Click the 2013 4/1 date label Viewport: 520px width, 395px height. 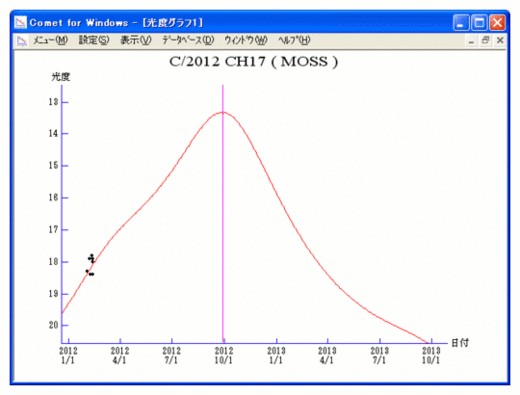[327, 355]
